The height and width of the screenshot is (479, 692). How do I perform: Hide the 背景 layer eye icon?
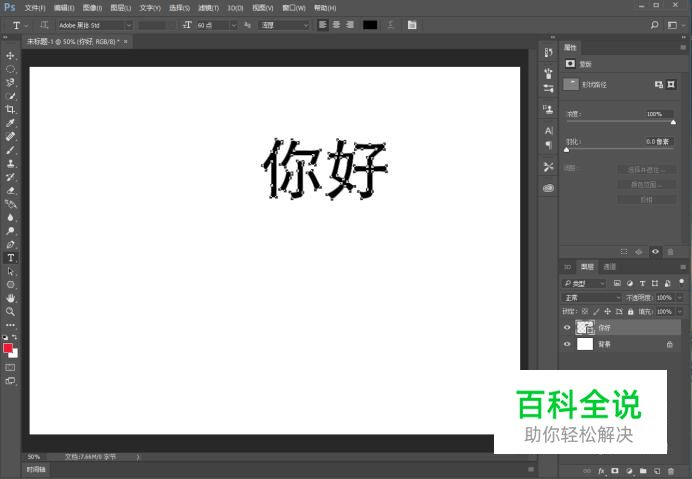tap(567, 344)
